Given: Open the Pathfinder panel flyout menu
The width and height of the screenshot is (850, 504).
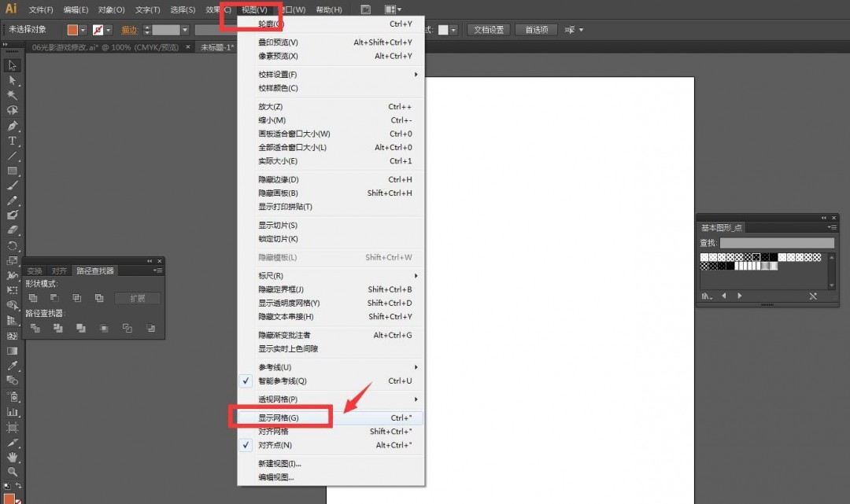Looking at the screenshot, I should (157, 270).
